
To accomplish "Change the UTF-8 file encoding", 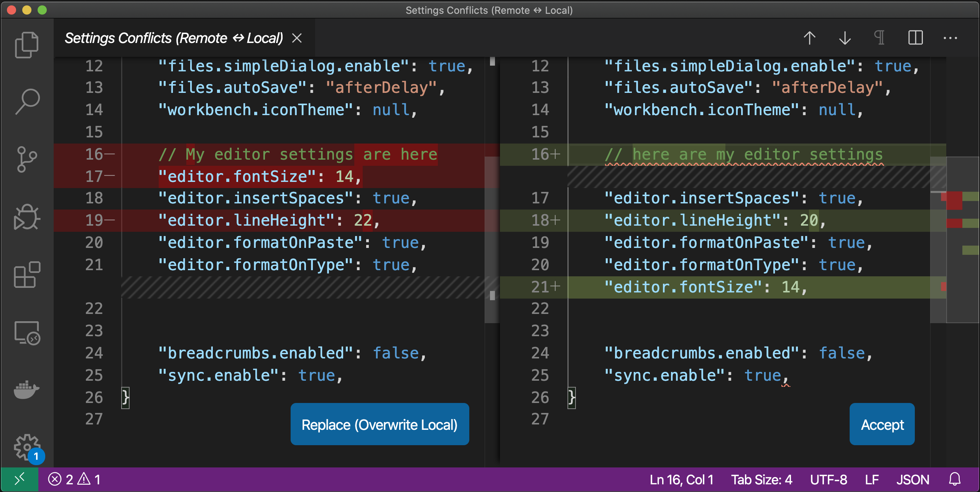I will click(829, 479).
